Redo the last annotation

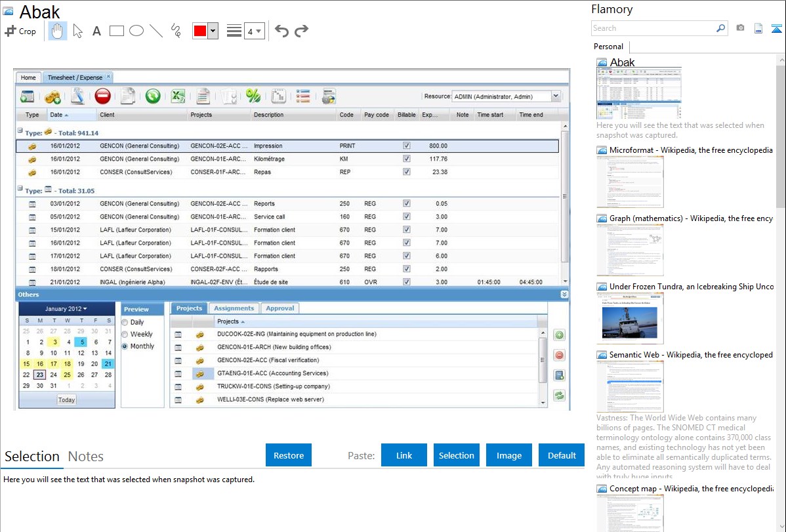click(301, 31)
